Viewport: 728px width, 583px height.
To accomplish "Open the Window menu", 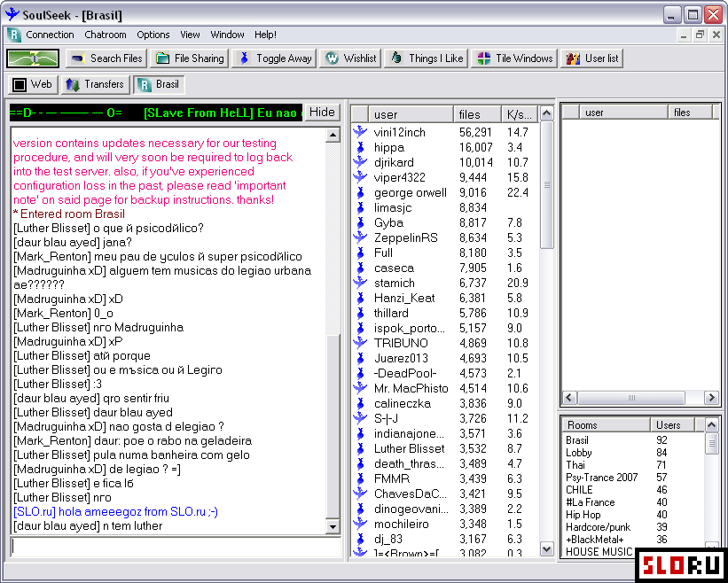I will pos(227,35).
